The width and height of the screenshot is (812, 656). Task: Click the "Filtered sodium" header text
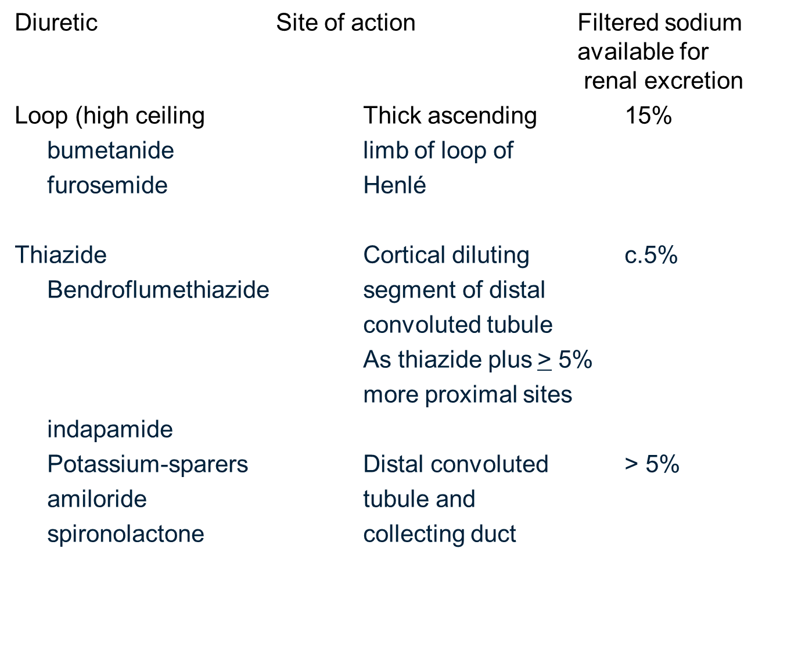coord(659,23)
